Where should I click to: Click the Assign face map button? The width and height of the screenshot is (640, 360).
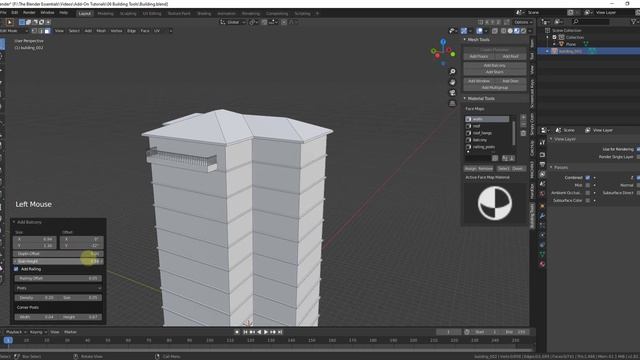[471, 169]
